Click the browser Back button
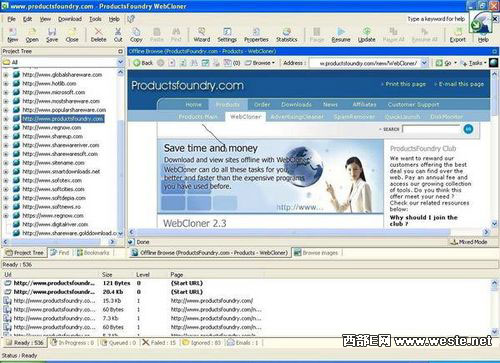Viewport: 500px width, 363px height. pos(143,63)
